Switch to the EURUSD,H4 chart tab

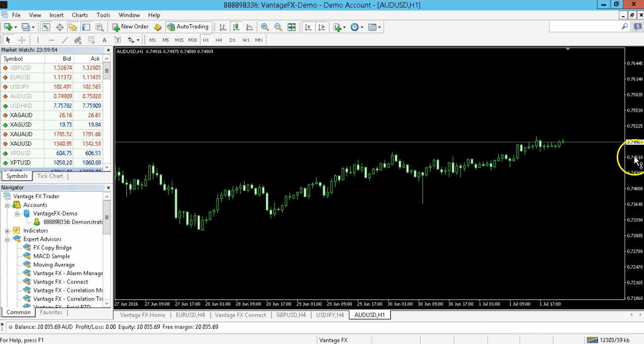[x=190, y=315]
